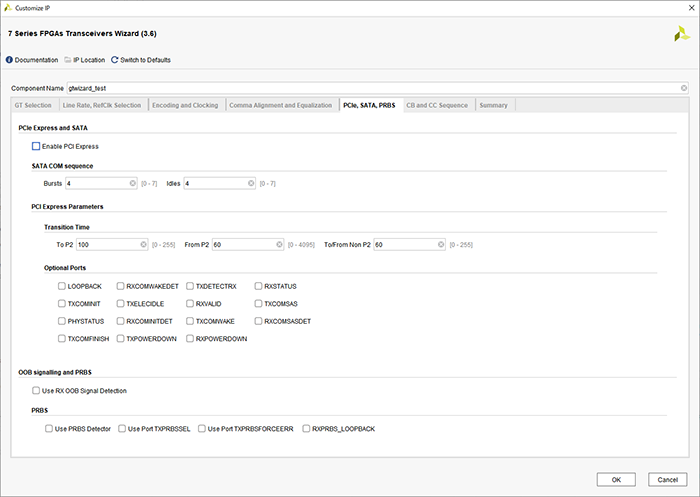Clear the To P2 value
700x497 pixels.
click(x=143, y=245)
